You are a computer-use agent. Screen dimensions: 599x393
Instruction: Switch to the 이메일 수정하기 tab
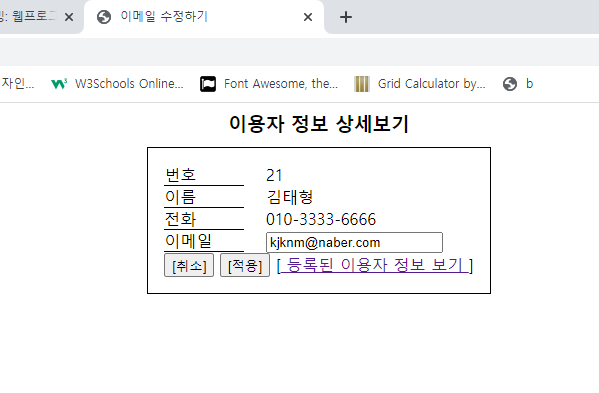click(x=204, y=17)
